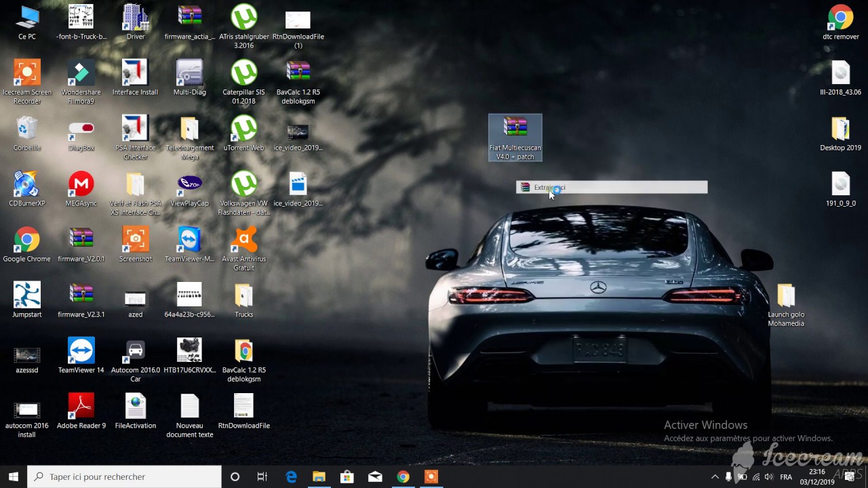Open the Mail app on taskbar
868x488 pixels.
375,476
